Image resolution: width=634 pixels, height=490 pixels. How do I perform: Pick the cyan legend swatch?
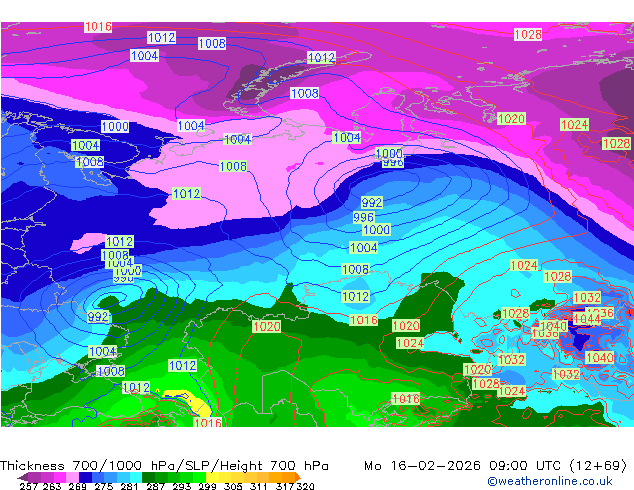[x=136, y=477]
